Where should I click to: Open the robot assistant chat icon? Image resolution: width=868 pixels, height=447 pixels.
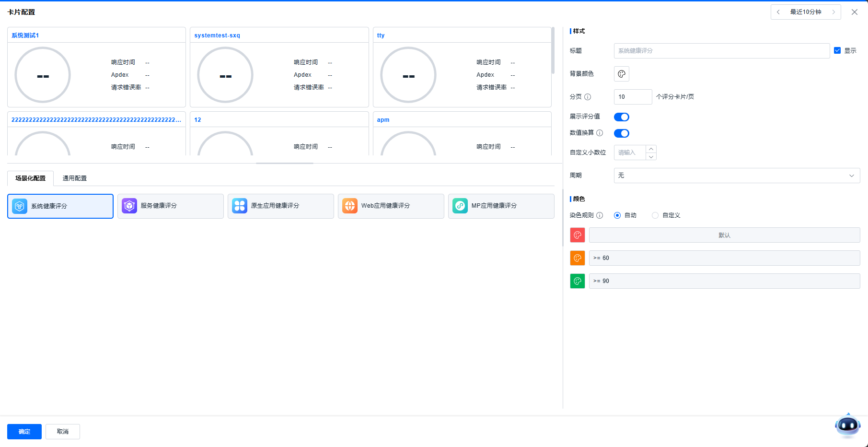pos(847,425)
